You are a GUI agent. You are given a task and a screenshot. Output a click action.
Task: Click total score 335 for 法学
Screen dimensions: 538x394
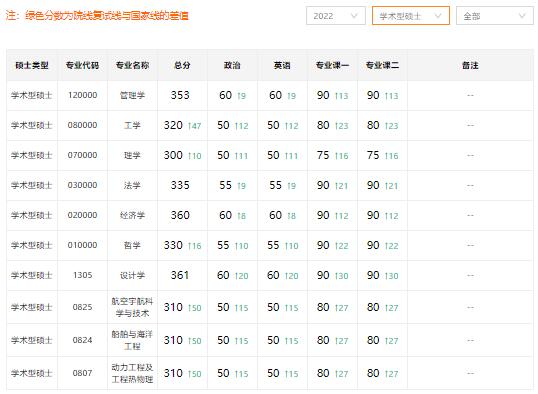coord(180,185)
